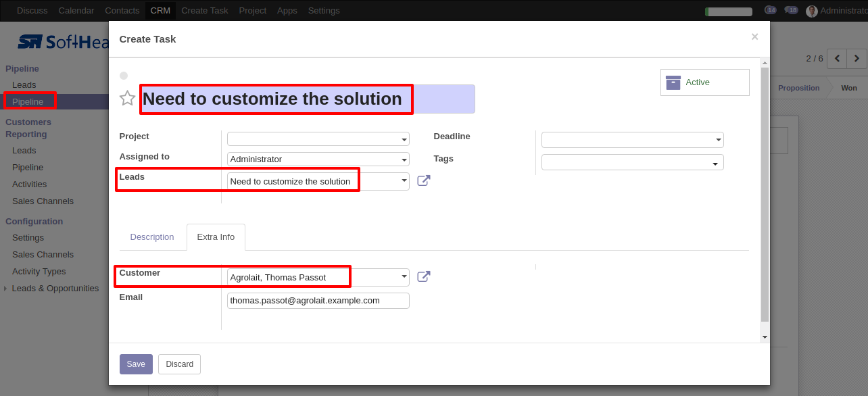Screen dimensions: 868x396
Task: Toggle the Active archive button
Action: [704, 82]
